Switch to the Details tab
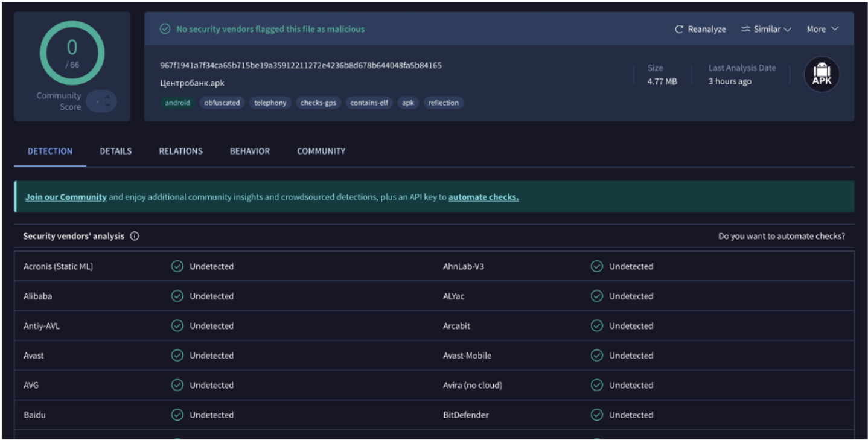 116,151
